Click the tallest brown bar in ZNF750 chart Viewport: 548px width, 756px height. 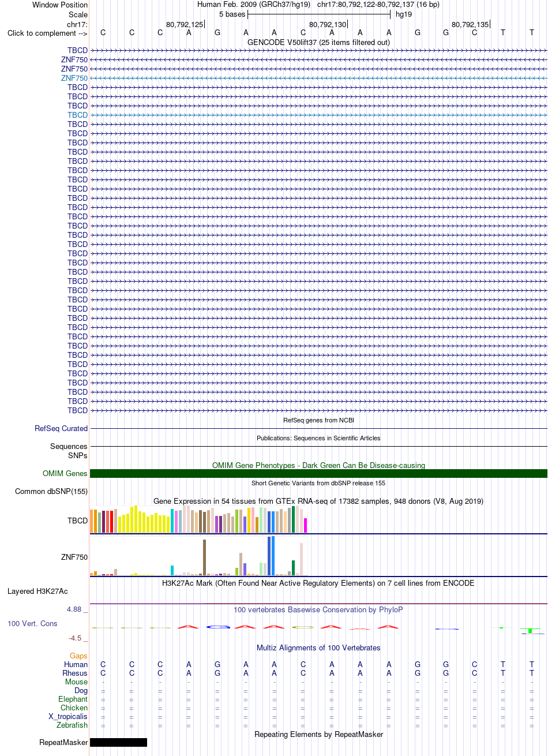coord(205,557)
